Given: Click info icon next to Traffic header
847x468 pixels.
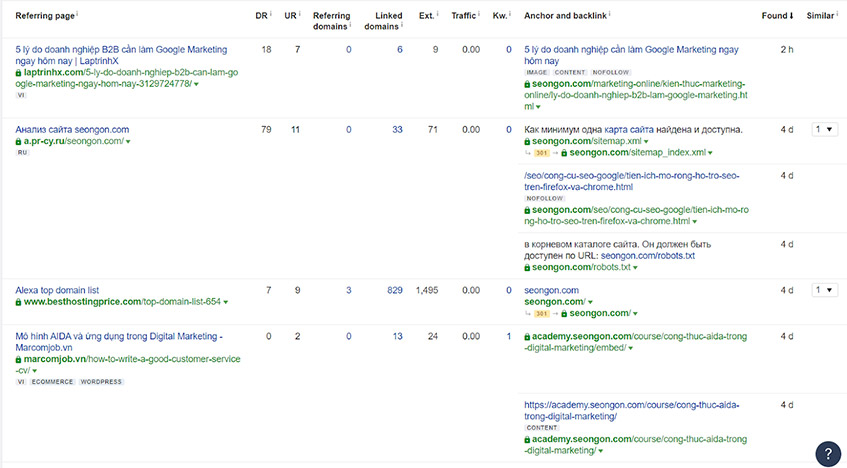Looking at the screenshot, I should (479, 14).
